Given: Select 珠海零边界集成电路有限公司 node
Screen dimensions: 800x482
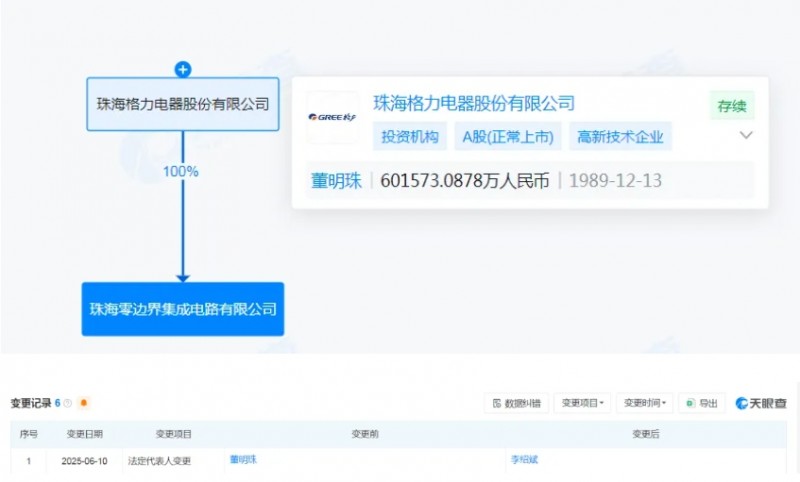Looking at the screenshot, I should click(183, 309).
